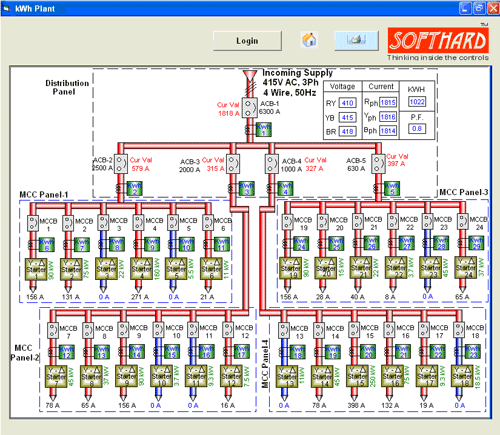500x435 pixels.
Task: Toggle the ACB-5 630 A breaker
Action: tap(378, 164)
